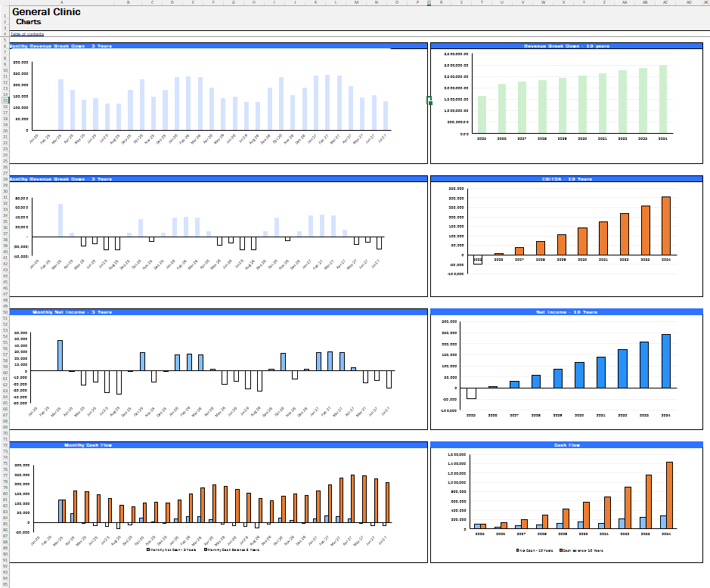This screenshot has width=710, height=588.
Task: Click the EBITDA 10 Years chart title
Action: click(x=566, y=179)
